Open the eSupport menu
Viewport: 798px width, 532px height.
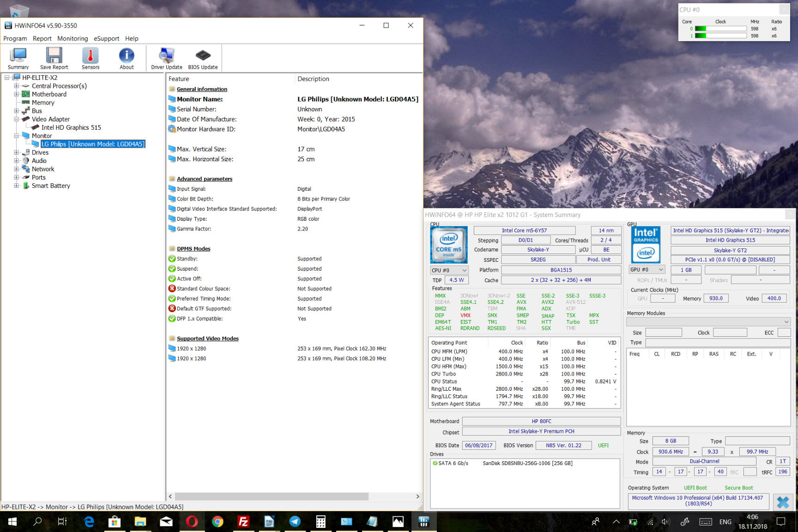click(106, 38)
